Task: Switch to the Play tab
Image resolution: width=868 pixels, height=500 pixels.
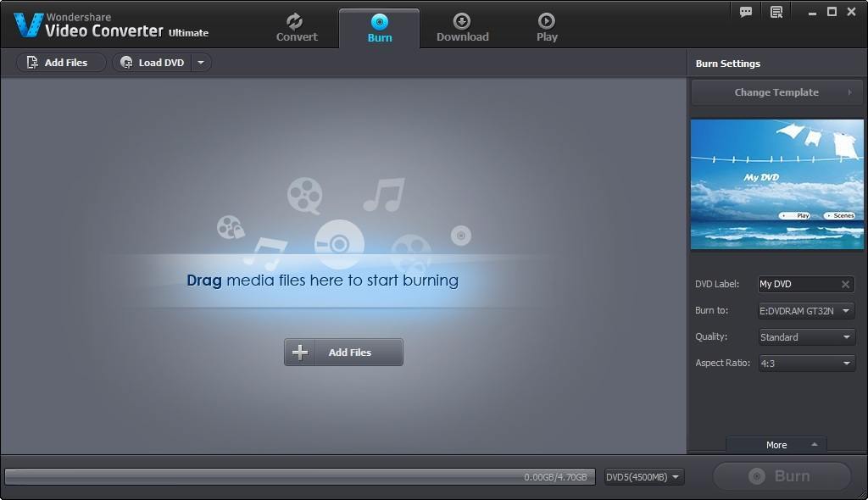Action: 546,25
